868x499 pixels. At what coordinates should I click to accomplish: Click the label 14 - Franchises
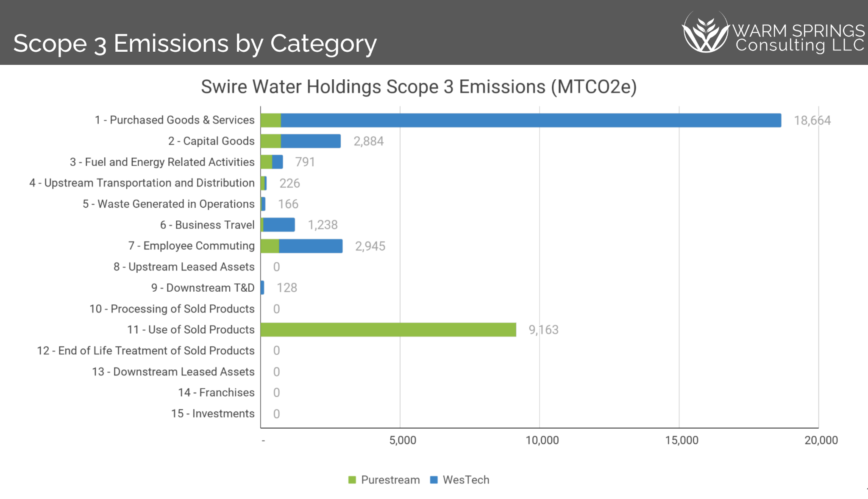(x=216, y=393)
